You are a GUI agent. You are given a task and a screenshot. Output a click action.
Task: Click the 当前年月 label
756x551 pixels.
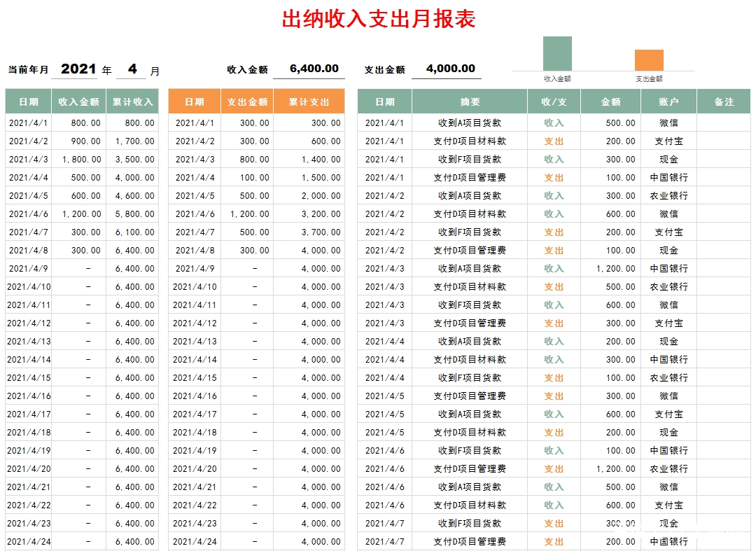tap(29, 70)
